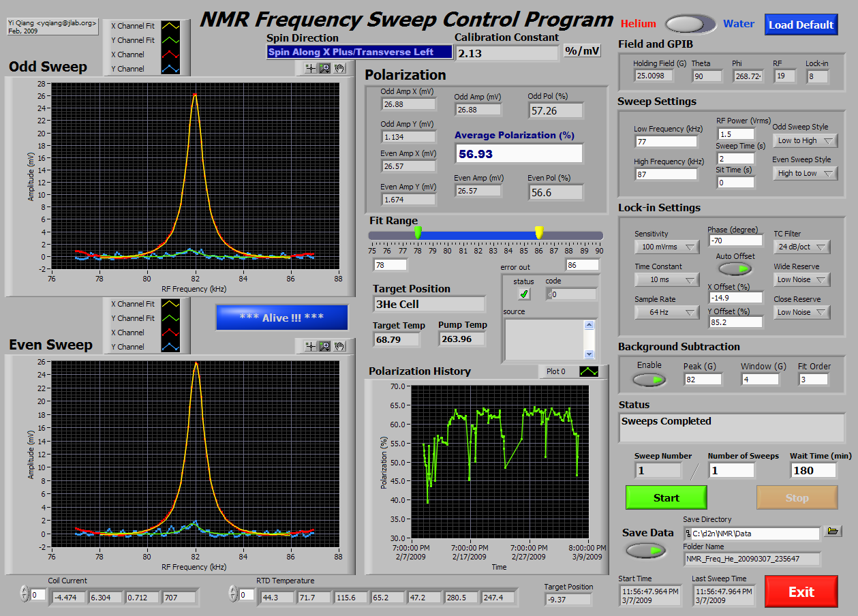Select Odd Sweep graph cursor crosshair tool

[x=311, y=68]
